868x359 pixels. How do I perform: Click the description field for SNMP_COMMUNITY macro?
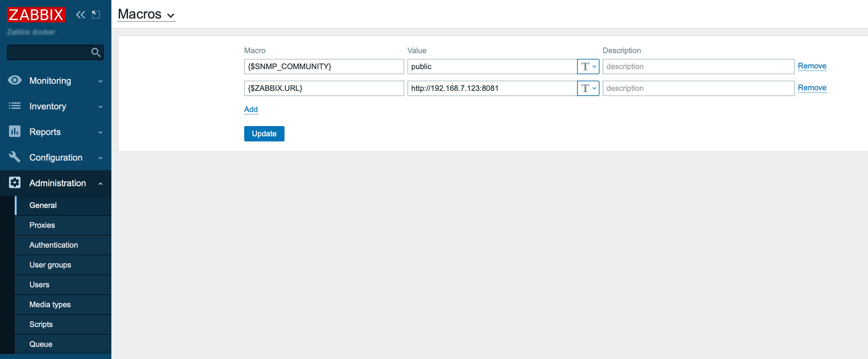point(698,67)
